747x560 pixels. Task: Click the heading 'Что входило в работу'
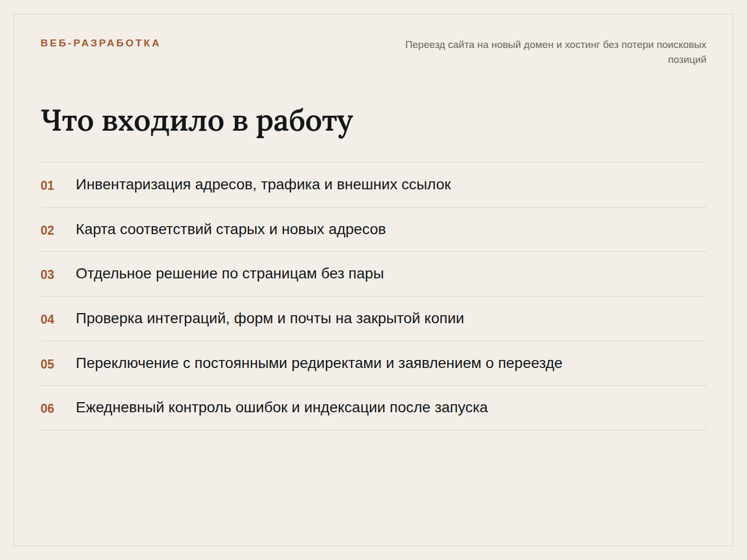click(x=197, y=122)
